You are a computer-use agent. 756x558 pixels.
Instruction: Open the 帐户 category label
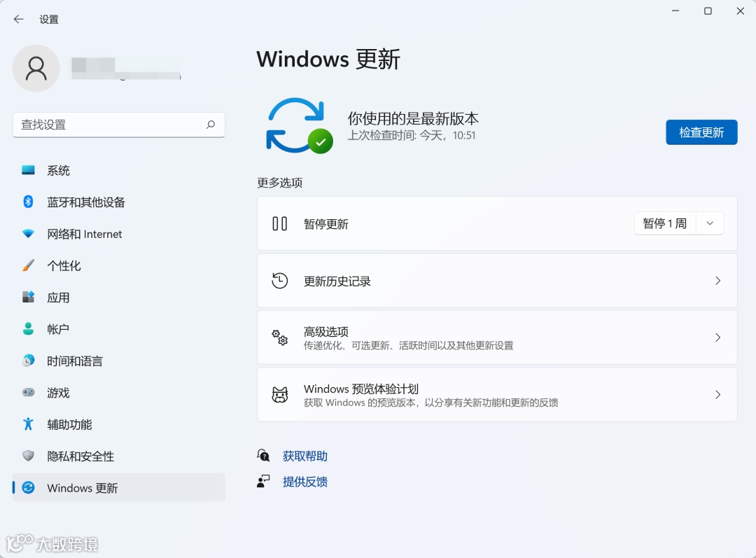58,329
